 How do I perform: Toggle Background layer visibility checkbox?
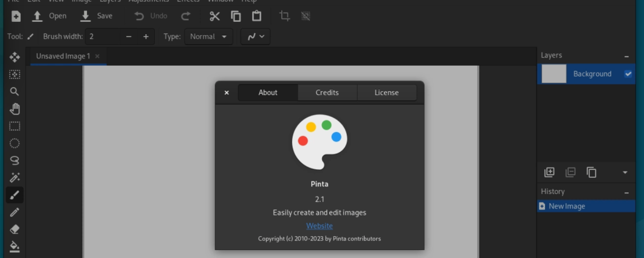628,74
